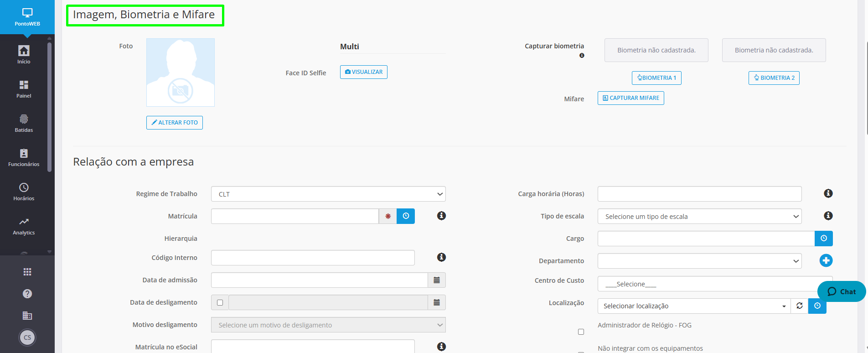Click the employee photo placeholder
Viewport: 868px width, 353px height.
point(181,73)
